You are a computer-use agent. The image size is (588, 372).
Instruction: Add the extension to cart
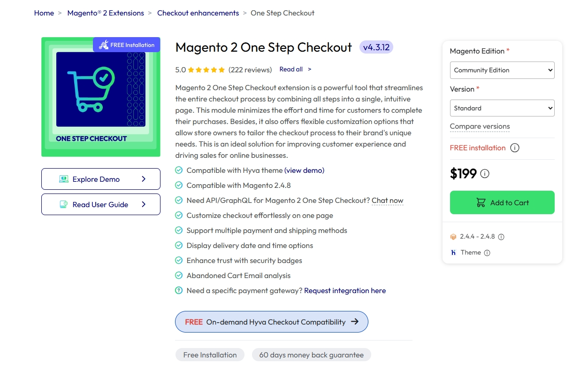click(502, 202)
